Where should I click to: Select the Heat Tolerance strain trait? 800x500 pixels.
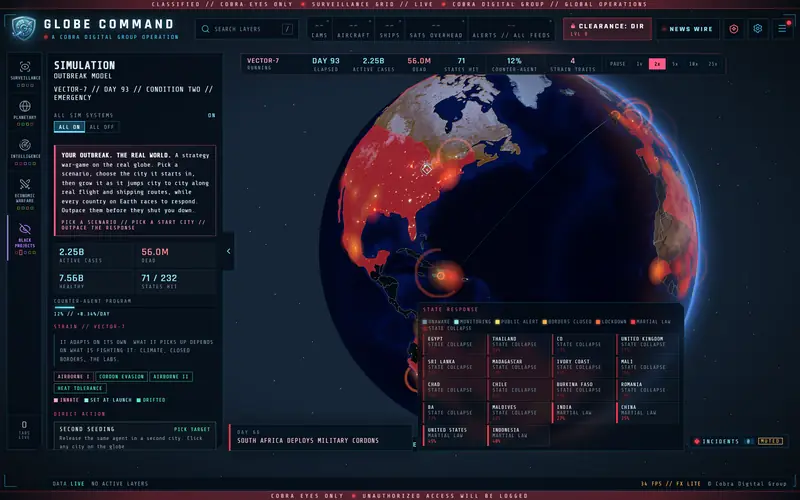click(x=80, y=388)
